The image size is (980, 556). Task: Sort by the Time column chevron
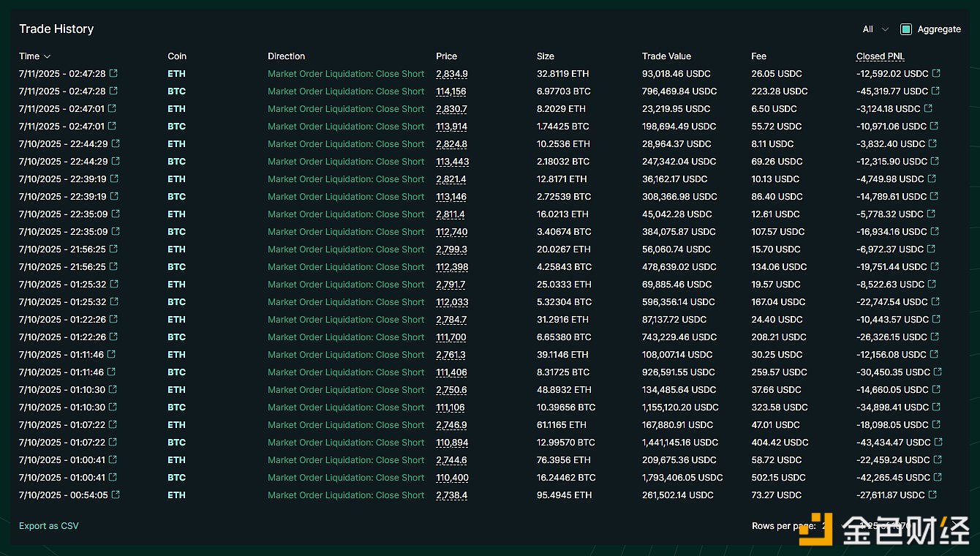[48, 56]
